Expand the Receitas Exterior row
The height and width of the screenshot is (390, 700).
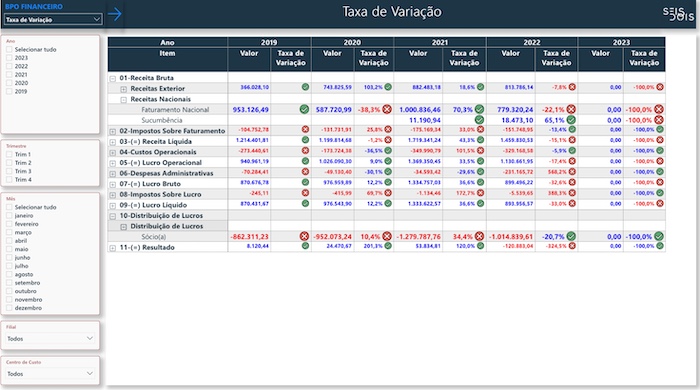(x=124, y=89)
